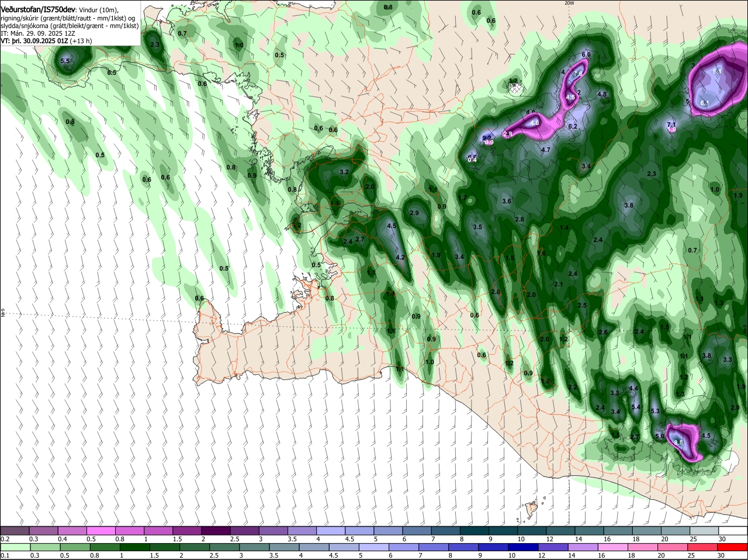Click the '5.5' precipitation value on the map

coord(65,61)
